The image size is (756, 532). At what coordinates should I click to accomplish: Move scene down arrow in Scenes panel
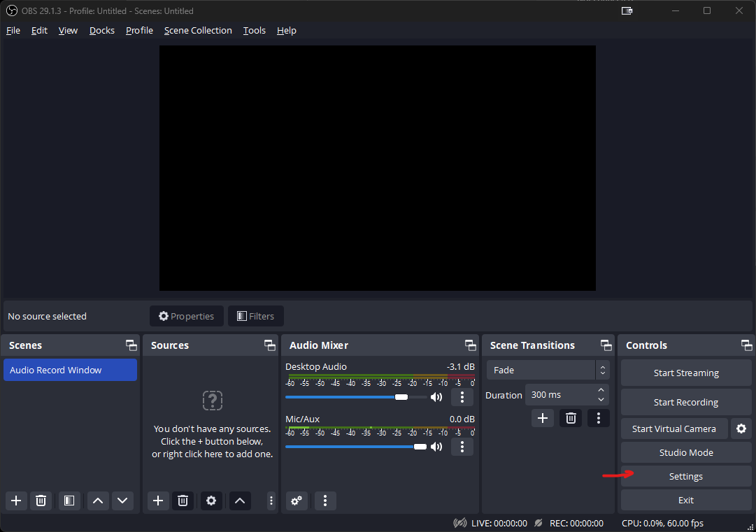pyautogui.click(x=122, y=501)
